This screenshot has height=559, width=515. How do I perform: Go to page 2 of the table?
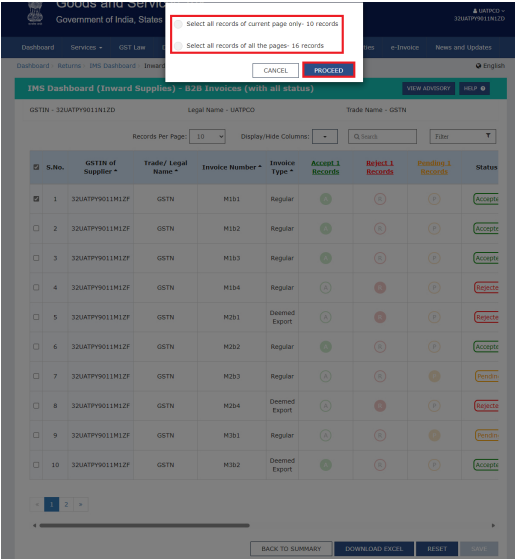pyautogui.click(x=66, y=504)
